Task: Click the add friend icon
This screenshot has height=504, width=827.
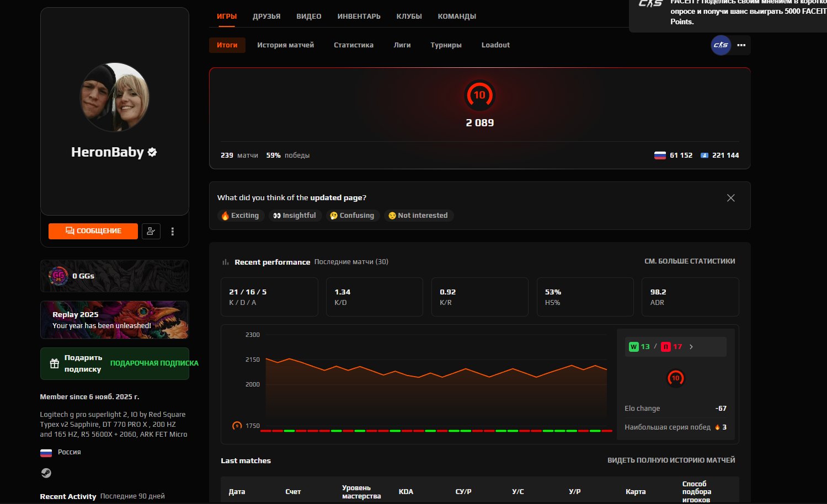Action: click(151, 231)
